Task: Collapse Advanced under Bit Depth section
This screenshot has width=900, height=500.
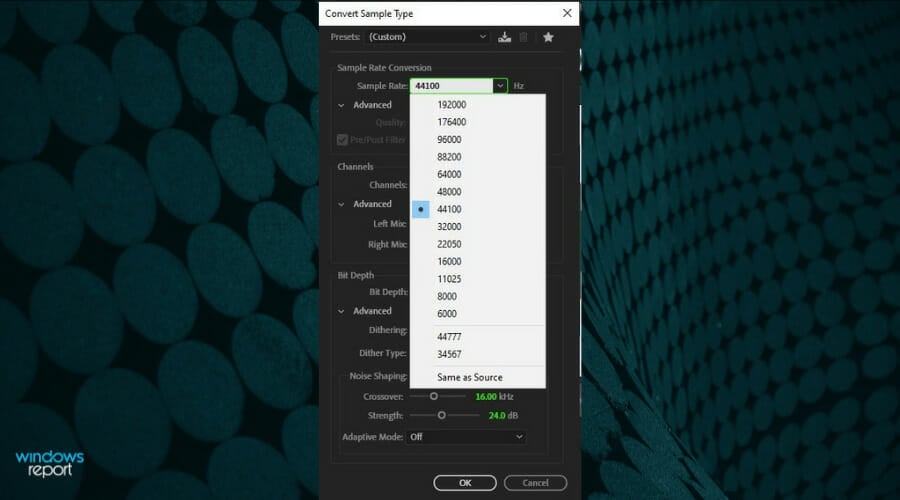Action: coord(341,311)
